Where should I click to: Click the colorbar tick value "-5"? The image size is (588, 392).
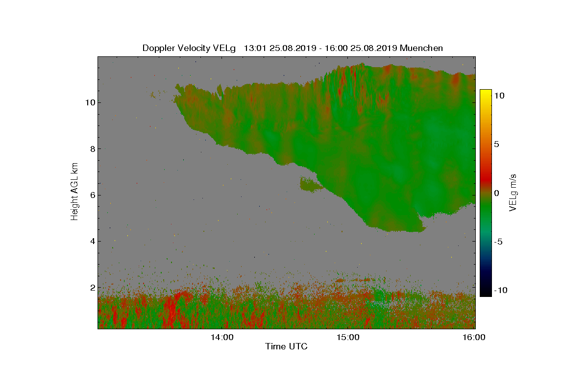point(498,242)
